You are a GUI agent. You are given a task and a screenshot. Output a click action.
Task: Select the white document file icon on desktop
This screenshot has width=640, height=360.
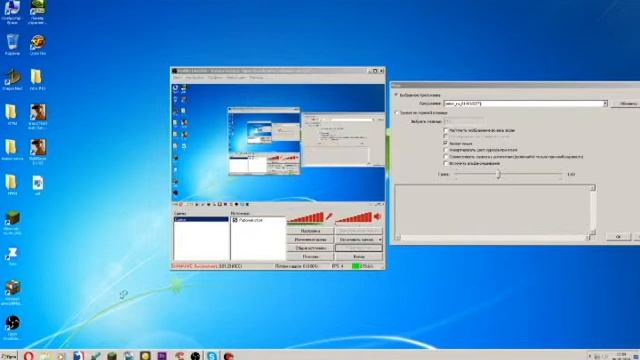pyautogui.click(x=38, y=183)
